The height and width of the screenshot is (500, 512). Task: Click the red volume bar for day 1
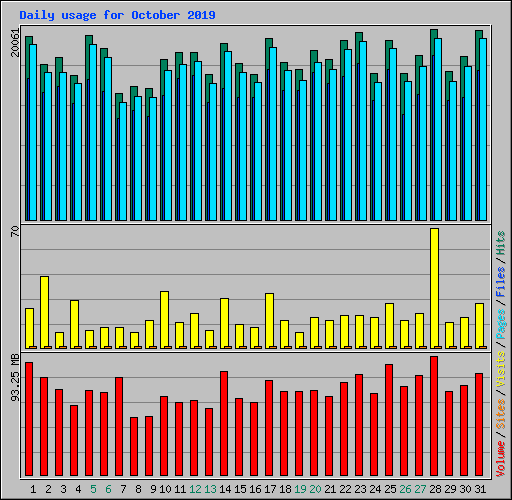tap(29, 419)
